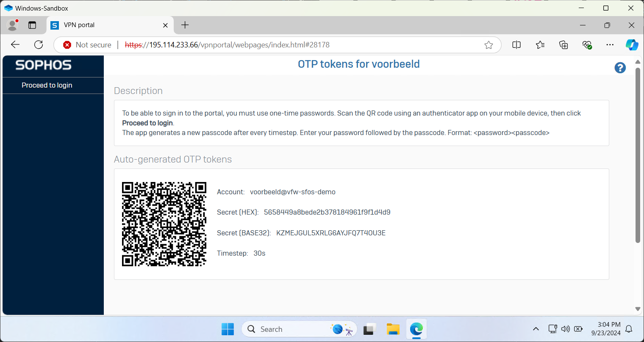Click the page vertical scrollbar thumb
The height and width of the screenshot is (342, 644).
(638, 155)
